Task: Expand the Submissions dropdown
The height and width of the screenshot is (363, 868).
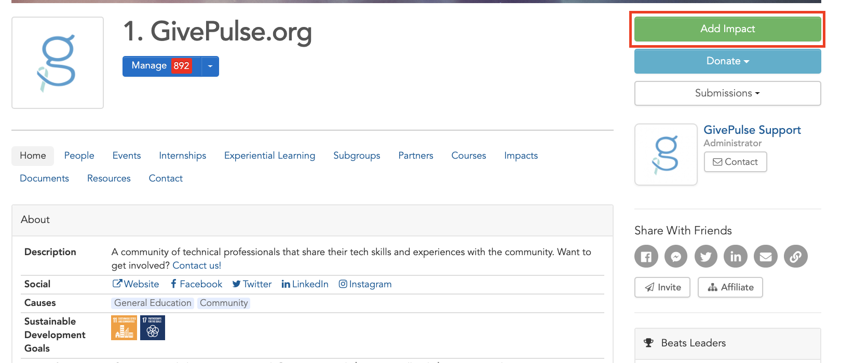Action: [x=728, y=93]
